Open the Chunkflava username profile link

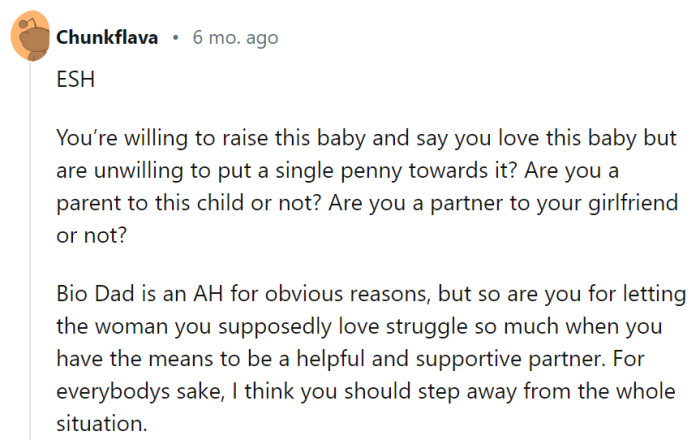tap(107, 38)
